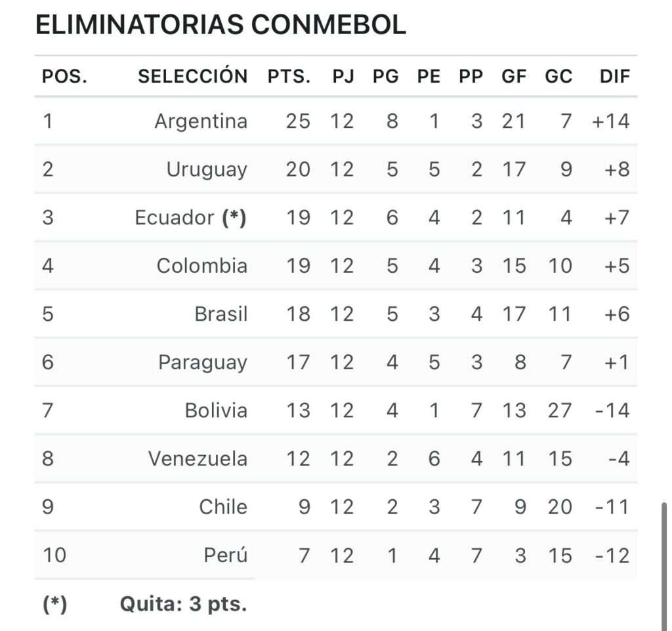Click the Ecuador team name
Screen dimensions: 672x631
(x=175, y=217)
